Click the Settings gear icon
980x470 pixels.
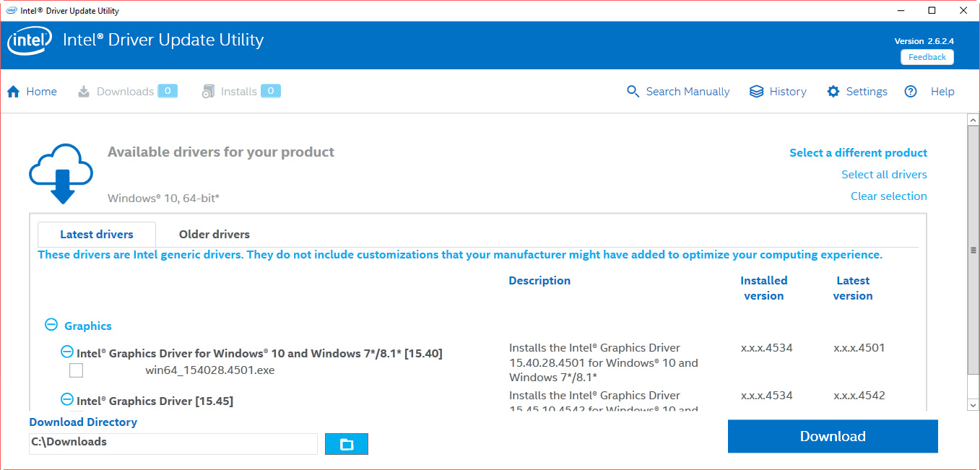pyautogui.click(x=833, y=92)
